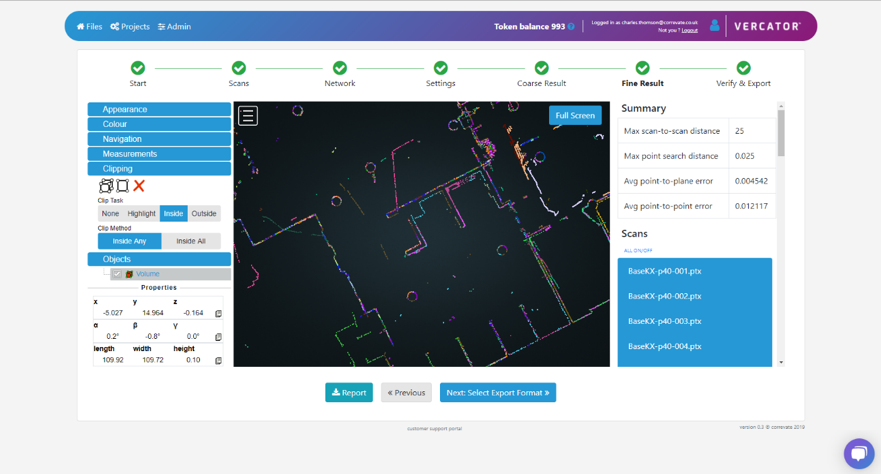Copy the length width height values

218,360
